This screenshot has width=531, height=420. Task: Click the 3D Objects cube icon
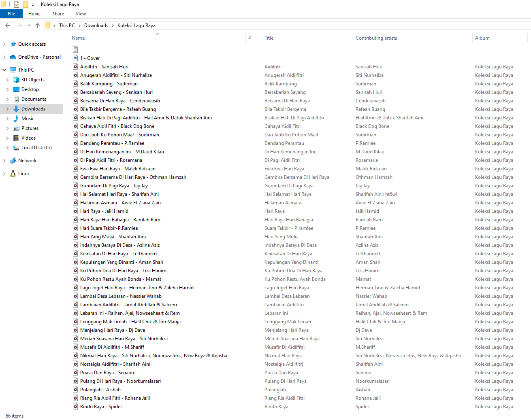click(16, 80)
